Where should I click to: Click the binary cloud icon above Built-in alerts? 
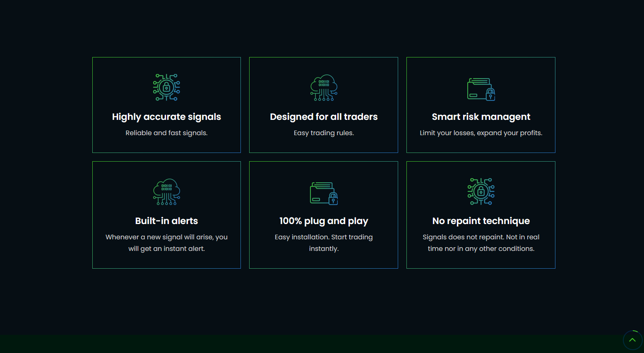click(x=166, y=192)
